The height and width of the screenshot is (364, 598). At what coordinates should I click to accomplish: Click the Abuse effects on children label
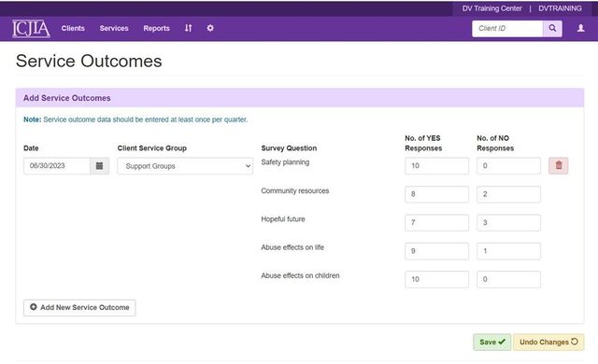click(x=300, y=275)
